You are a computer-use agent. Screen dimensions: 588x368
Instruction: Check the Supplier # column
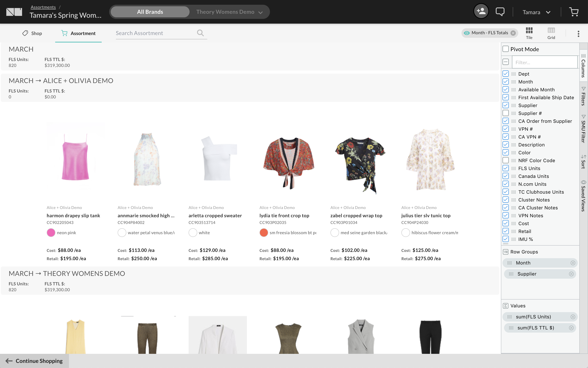tap(506, 113)
